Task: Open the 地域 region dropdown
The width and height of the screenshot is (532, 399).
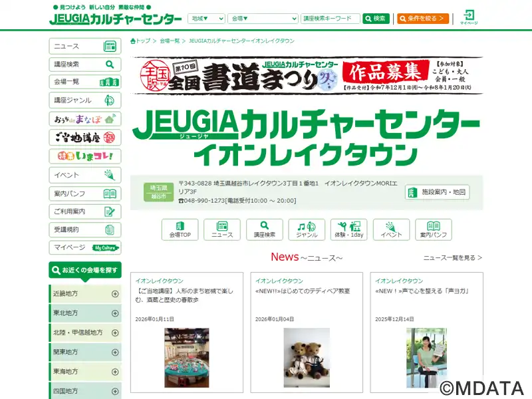Action: pyautogui.click(x=206, y=19)
